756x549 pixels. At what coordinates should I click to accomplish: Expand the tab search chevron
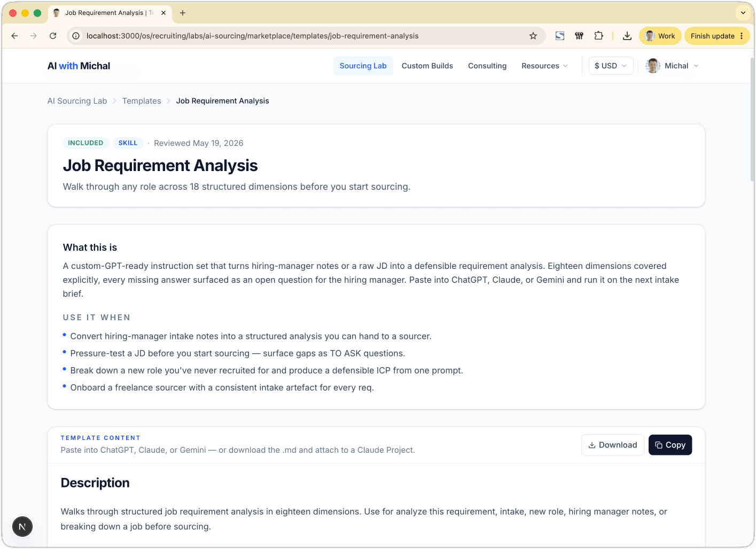743,13
